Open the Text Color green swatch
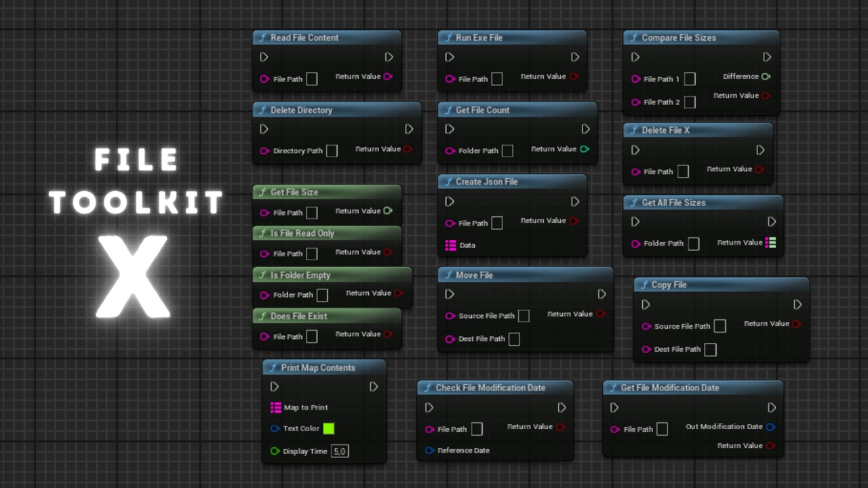Viewport: 868px width, 488px height. click(x=329, y=428)
